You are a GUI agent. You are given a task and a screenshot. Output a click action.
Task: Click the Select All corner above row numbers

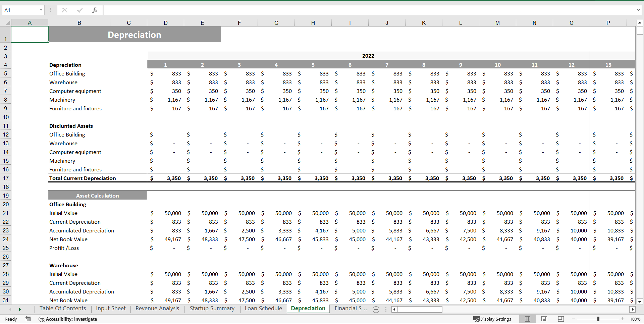8,22
